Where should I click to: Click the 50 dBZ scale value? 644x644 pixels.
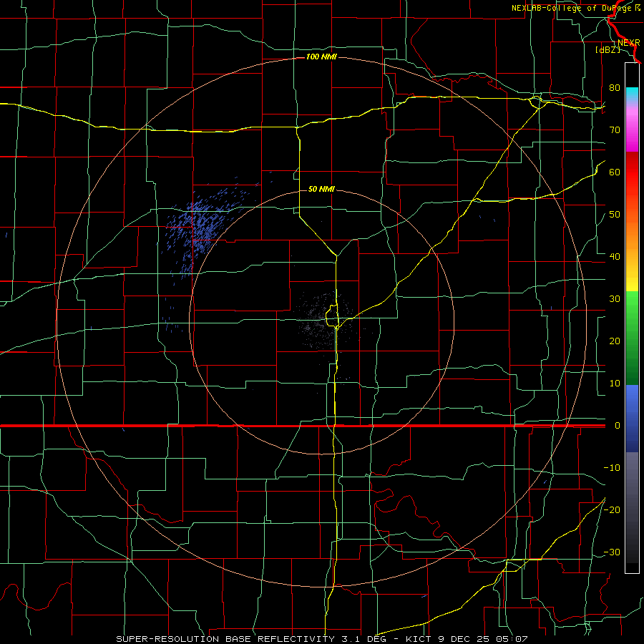pyautogui.click(x=615, y=215)
